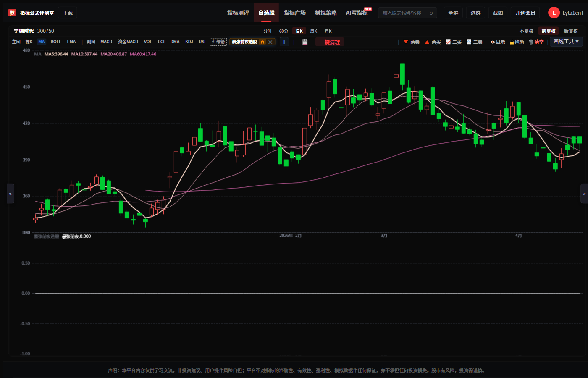Add a new indicator with plus button
The width and height of the screenshot is (588, 378).
coord(284,42)
